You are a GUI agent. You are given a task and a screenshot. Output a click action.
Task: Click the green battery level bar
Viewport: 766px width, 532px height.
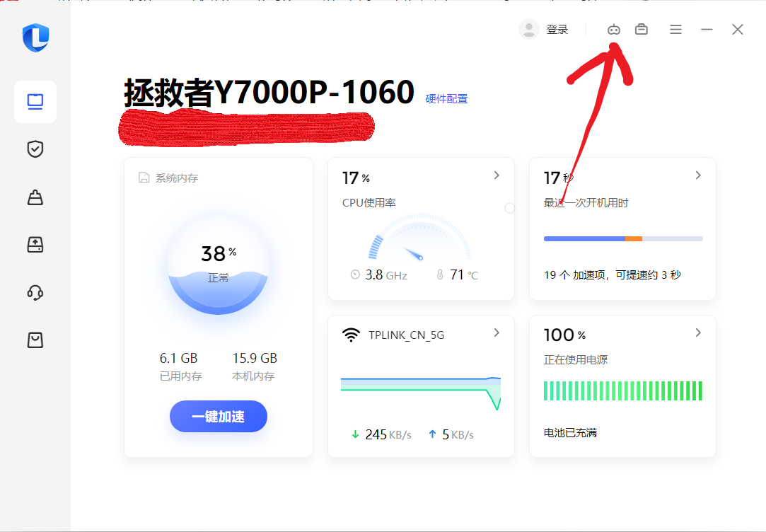click(623, 391)
